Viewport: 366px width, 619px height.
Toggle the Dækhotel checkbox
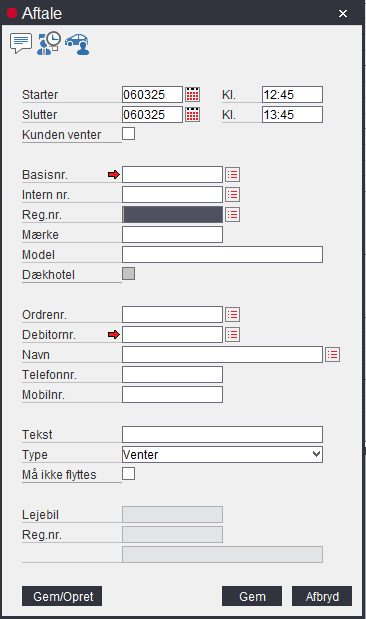pos(128,274)
